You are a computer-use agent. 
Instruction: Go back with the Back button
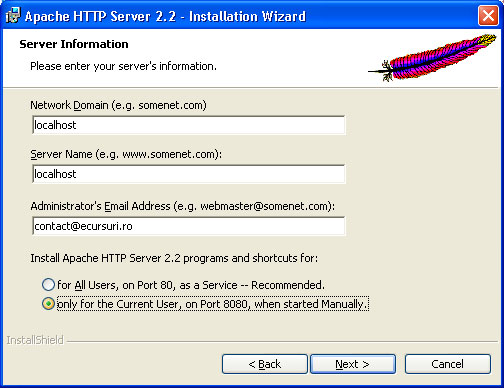tap(265, 364)
